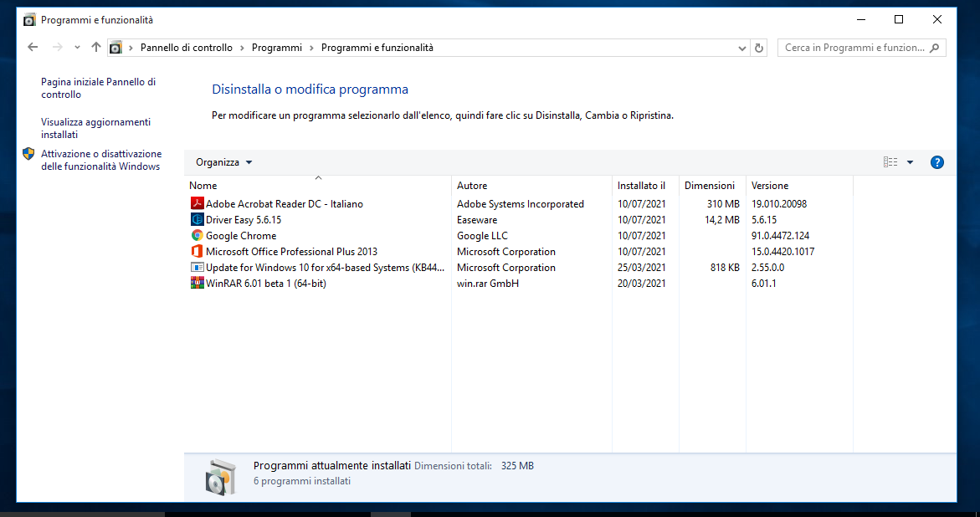Screen dimensions: 980x517
Task: Expand the chevron before Pannello di controllo
Action: [131, 48]
